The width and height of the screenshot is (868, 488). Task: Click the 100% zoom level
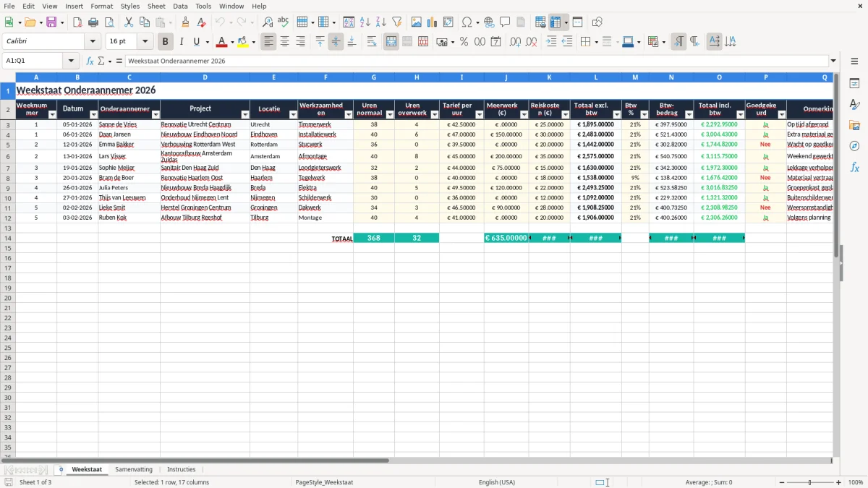[856, 482]
